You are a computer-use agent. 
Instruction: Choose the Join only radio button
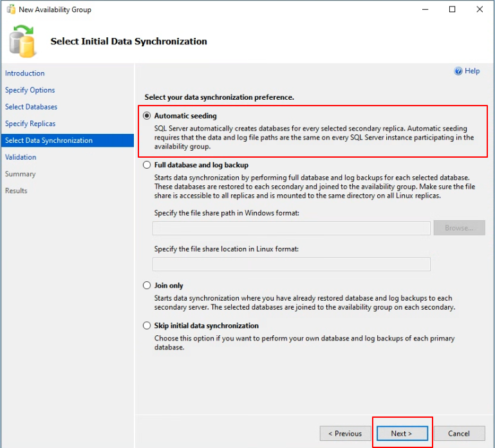pos(147,285)
